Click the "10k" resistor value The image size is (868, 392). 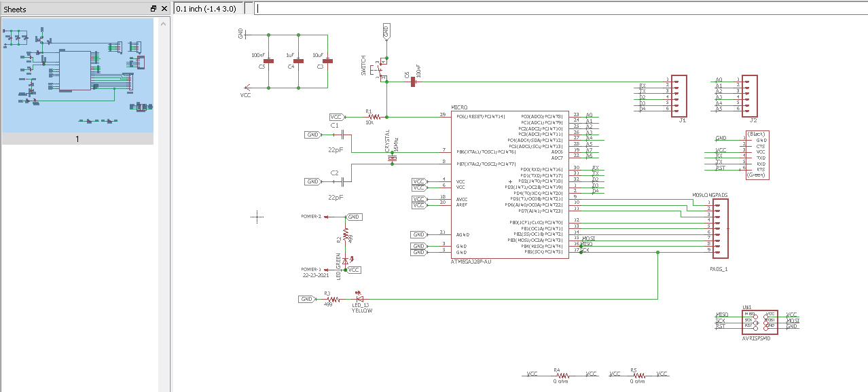click(x=369, y=123)
